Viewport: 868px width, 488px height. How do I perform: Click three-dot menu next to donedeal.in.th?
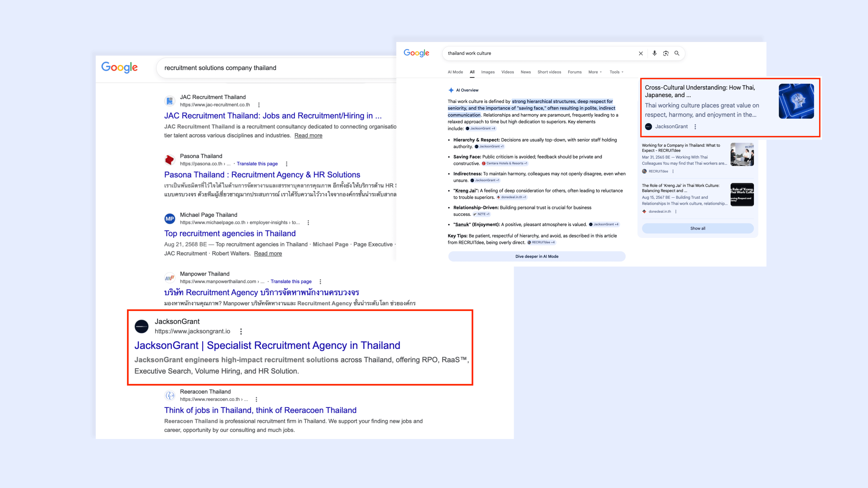[676, 212]
